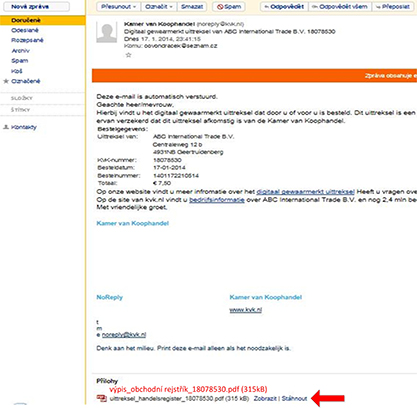Open Kontakty in the sidebar
This screenshot has width=417, height=408.
click(24, 127)
